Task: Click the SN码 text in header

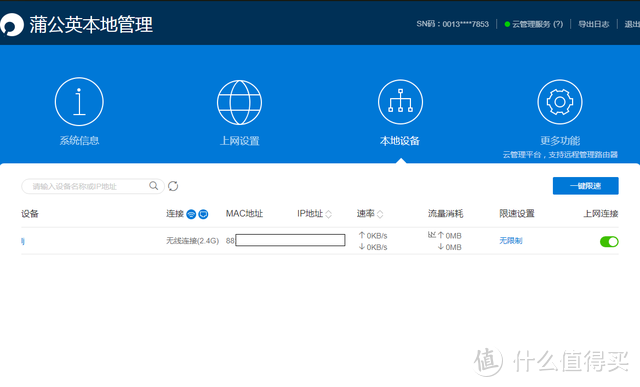Action: (452, 24)
